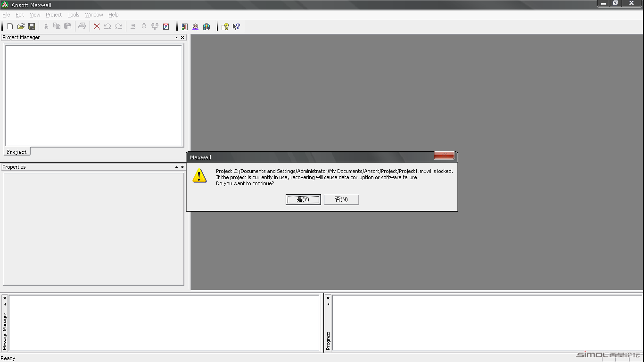The width and height of the screenshot is (644, 362).
Task: Open the Tools menu
Action: point(74,15)
